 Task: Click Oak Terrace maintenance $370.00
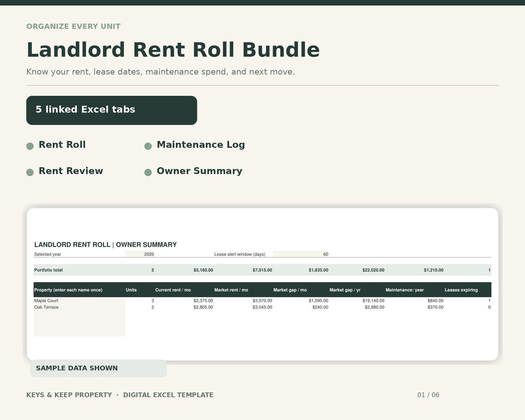pos(435,307)
